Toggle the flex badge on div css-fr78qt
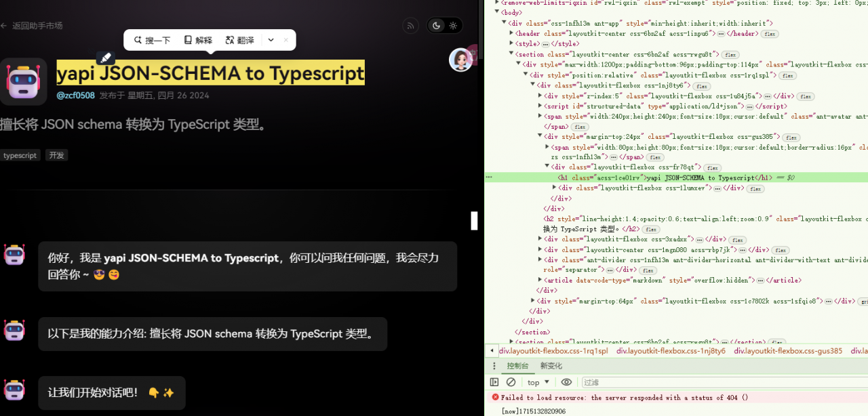The height and width of the screenshot is (416, 868). pyautogui.click(x=712, y=167)
